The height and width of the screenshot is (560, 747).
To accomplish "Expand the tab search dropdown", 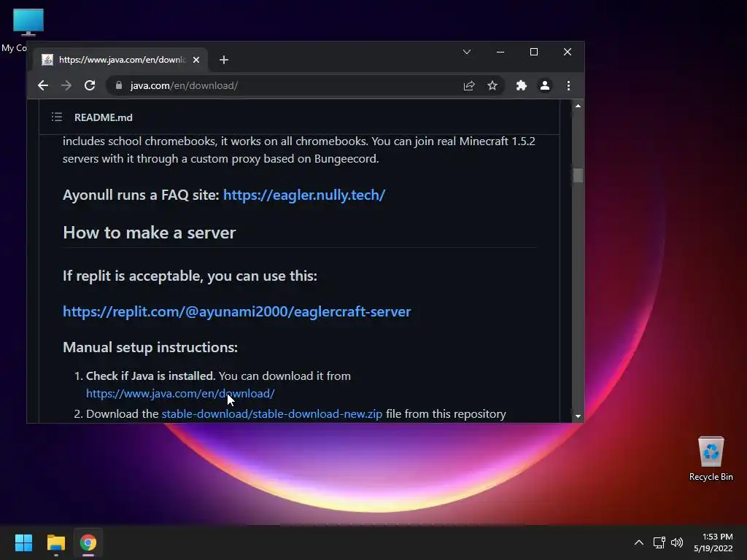I will (x=467, y=52).
